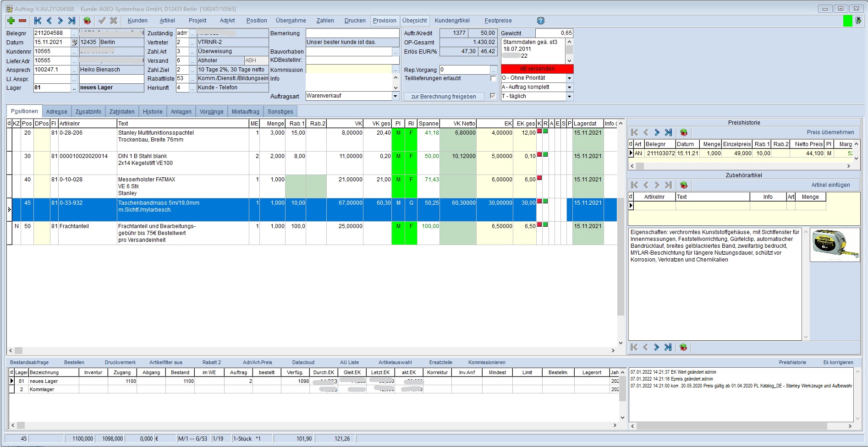This screenshot has height=447, width=868.
Task: Go to last record in main toolbar
Action: coord(72,21)
